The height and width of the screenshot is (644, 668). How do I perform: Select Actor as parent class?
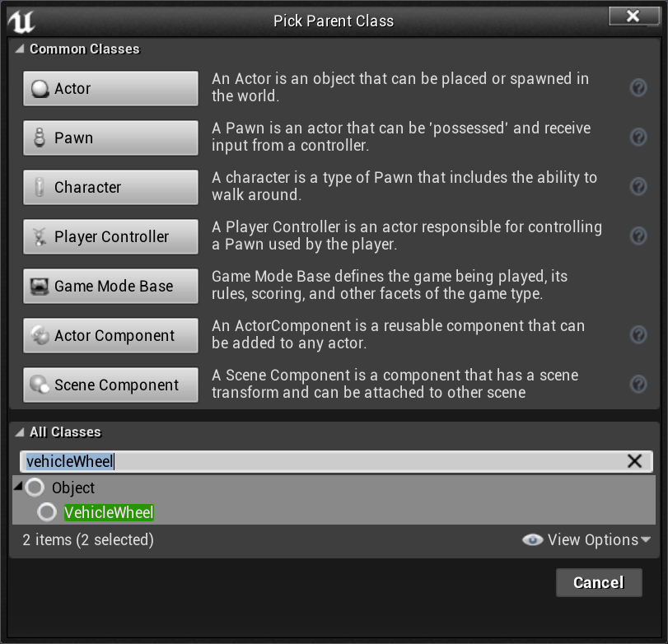[110, 89]
